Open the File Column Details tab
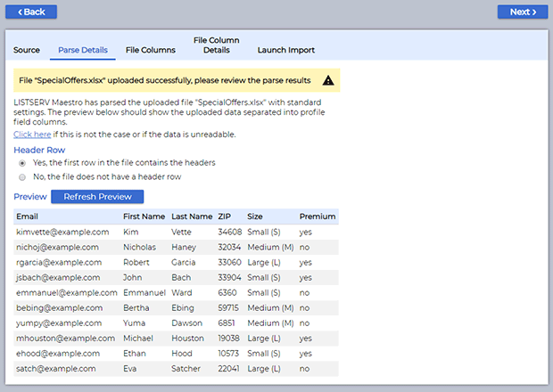Image resolution: width=553 pixels, height=392 pixels. click(x=216, y=45)
